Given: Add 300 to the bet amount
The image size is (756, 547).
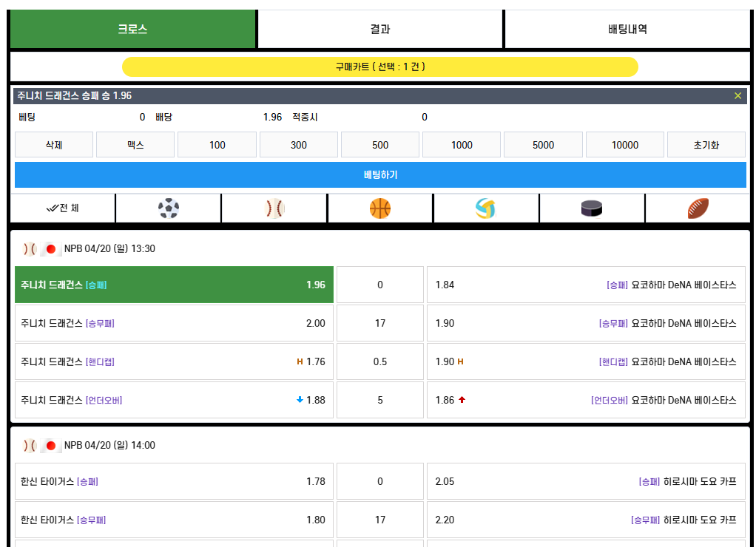Looking at the screenshot, I should 298,145.
